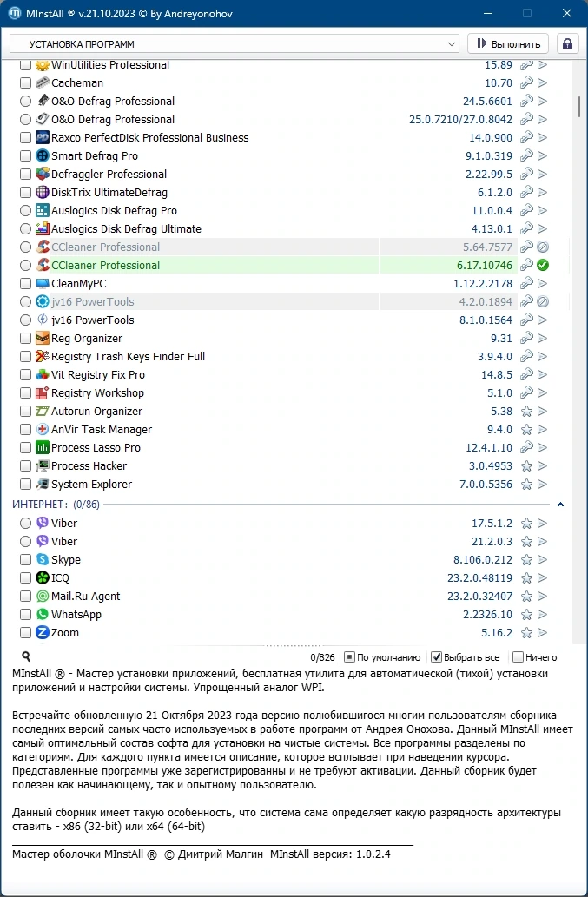Click the star icon for AnVir Task Manager
Image resolution: width=588 pixels, height=897 pixels.
[x=526, y=430]
